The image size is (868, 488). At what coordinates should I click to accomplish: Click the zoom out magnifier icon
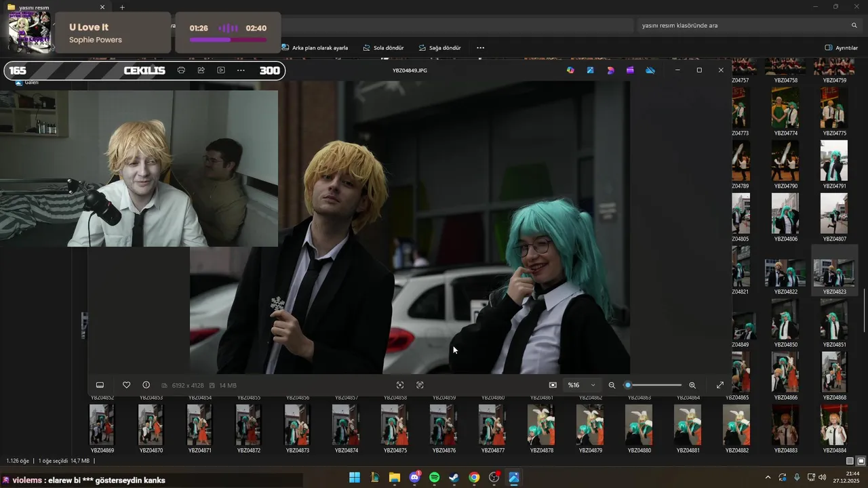[x=612, y=385]
